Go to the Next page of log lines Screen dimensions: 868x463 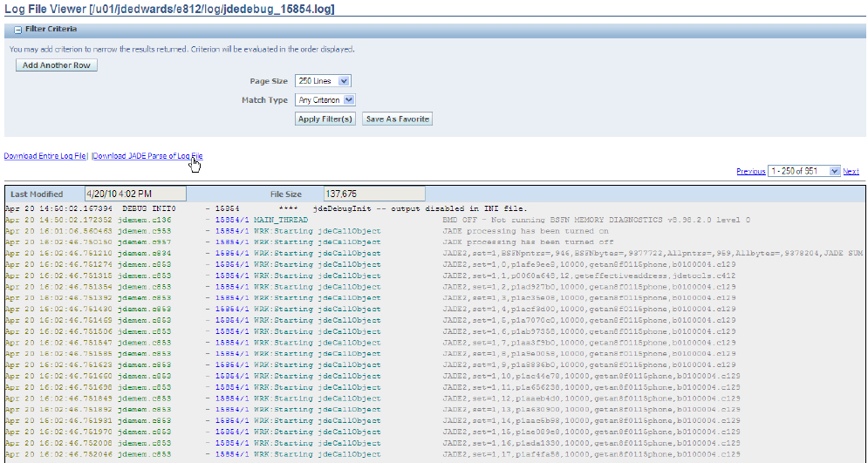pos(851,172)
